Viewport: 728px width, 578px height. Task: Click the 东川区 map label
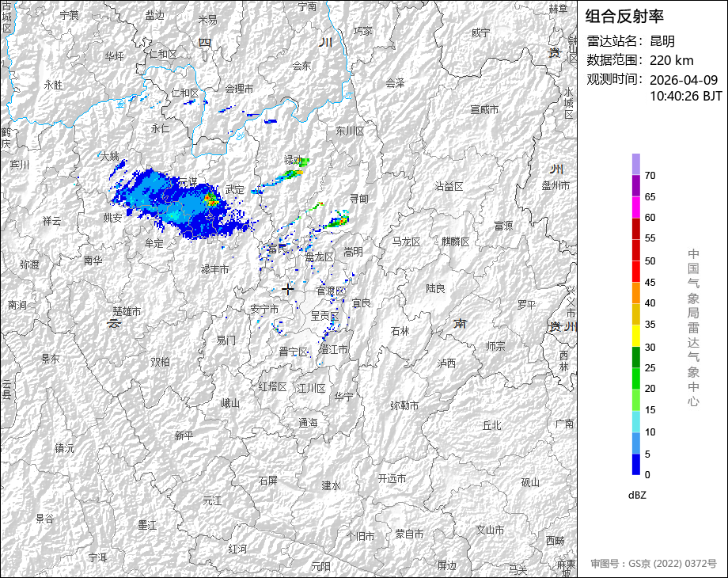click(350, 131)
